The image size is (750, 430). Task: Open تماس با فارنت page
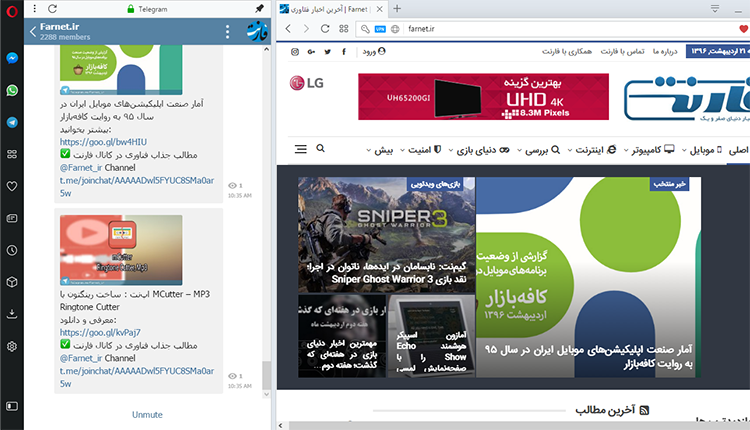[x=622, y=51]
